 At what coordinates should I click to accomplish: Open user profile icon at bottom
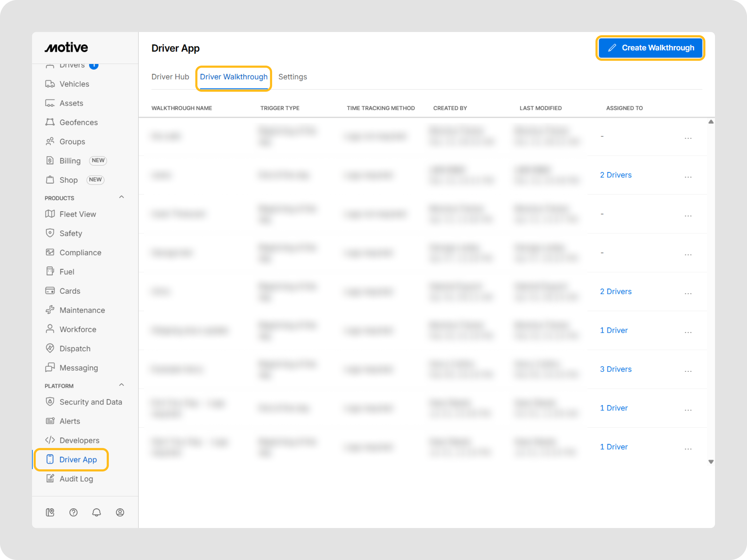point(120,513)
